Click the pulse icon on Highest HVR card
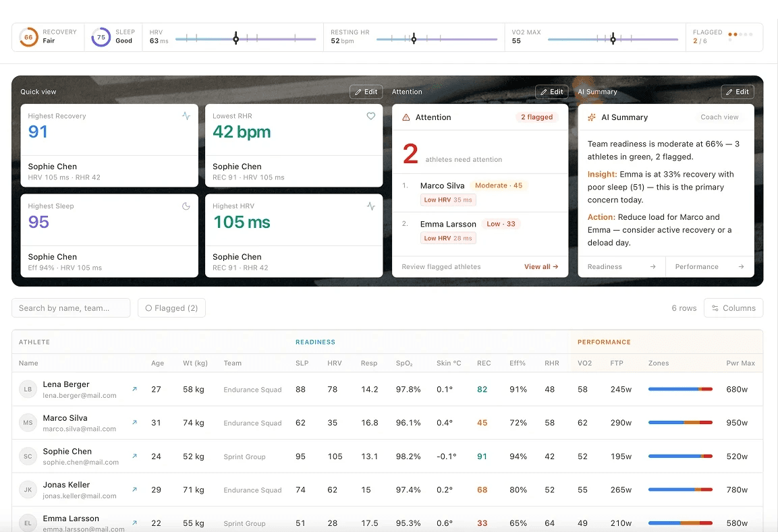 pos(370,206)
